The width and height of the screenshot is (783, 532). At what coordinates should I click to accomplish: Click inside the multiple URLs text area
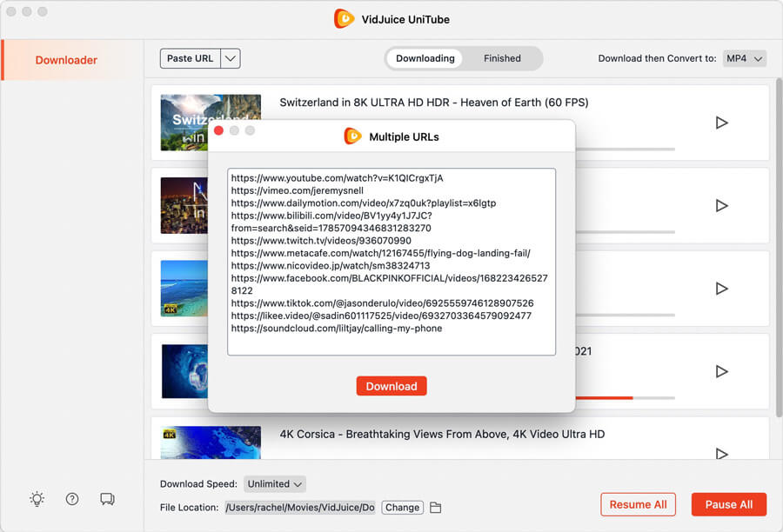(x=391, y=262)
